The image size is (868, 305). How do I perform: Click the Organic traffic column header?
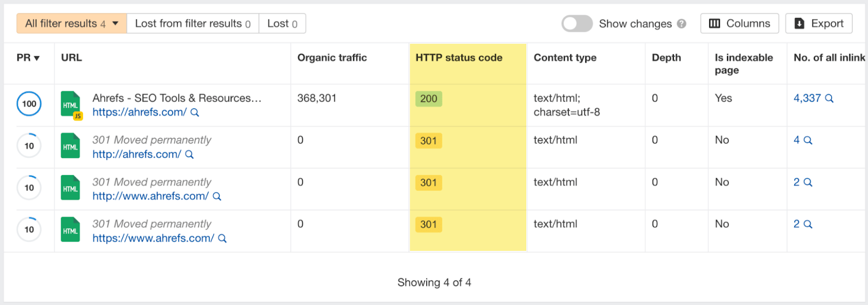332,58
